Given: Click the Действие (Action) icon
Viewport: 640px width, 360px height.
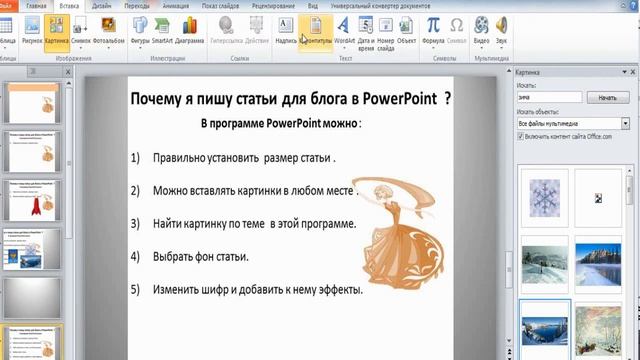Looking at the screenshot, I should tap(257, 31).
